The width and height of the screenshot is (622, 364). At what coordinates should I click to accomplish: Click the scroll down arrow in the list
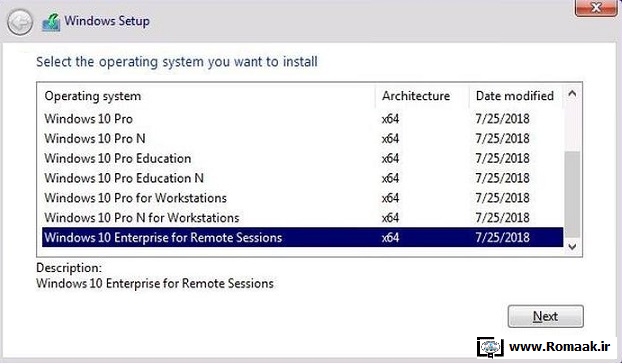572,246
